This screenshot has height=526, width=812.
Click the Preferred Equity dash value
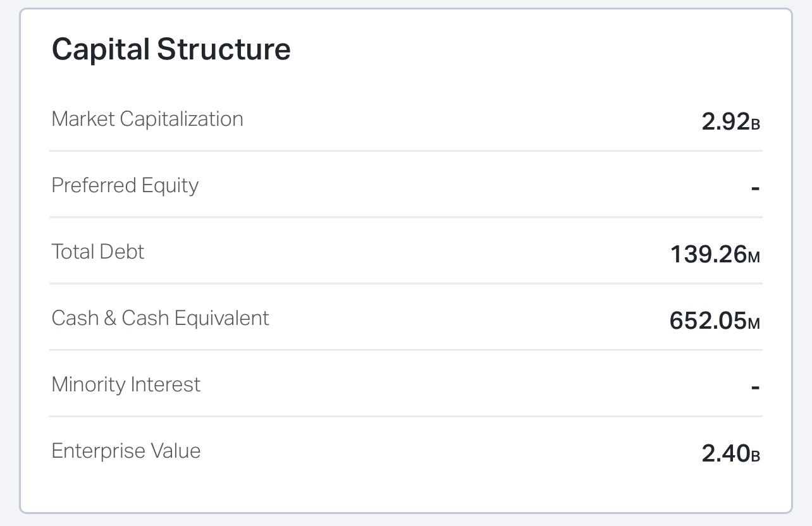(755, 188)
